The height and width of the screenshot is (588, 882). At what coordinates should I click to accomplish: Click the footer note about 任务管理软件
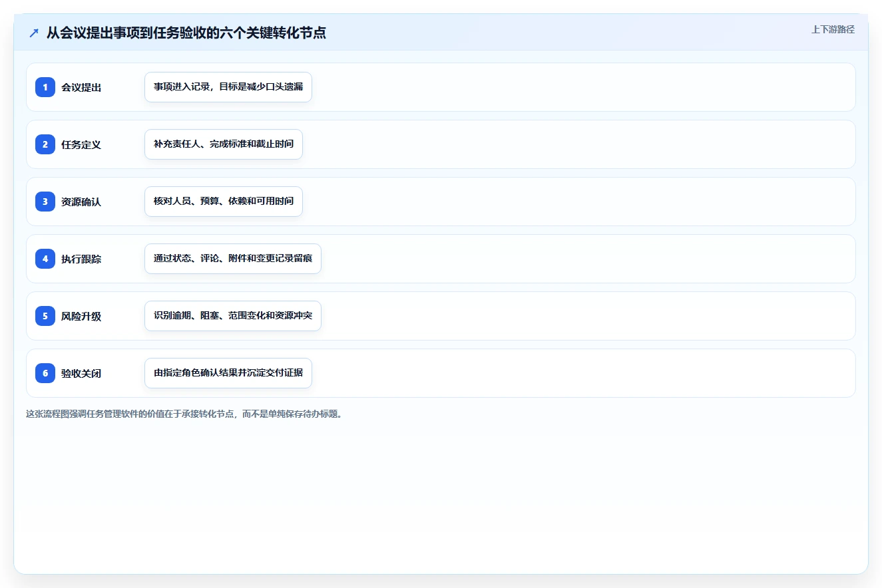point(184,414)
